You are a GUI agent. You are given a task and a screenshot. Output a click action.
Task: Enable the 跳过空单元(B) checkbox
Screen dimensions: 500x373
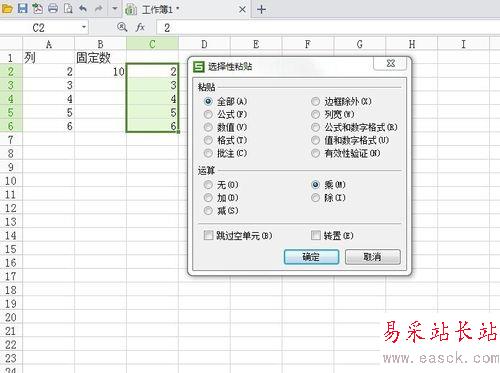tap(238, 236)
